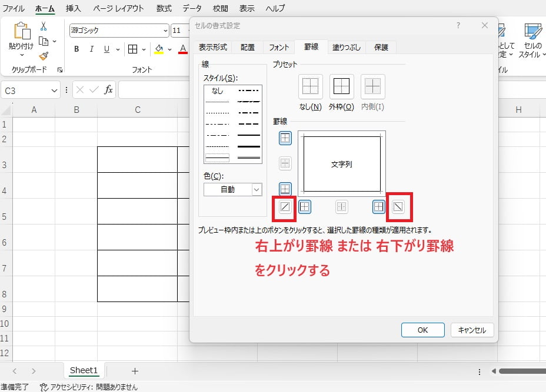This screenshot has width=546, height=392.
Task: Click OK in the dialog
Action: click(422, 330)
